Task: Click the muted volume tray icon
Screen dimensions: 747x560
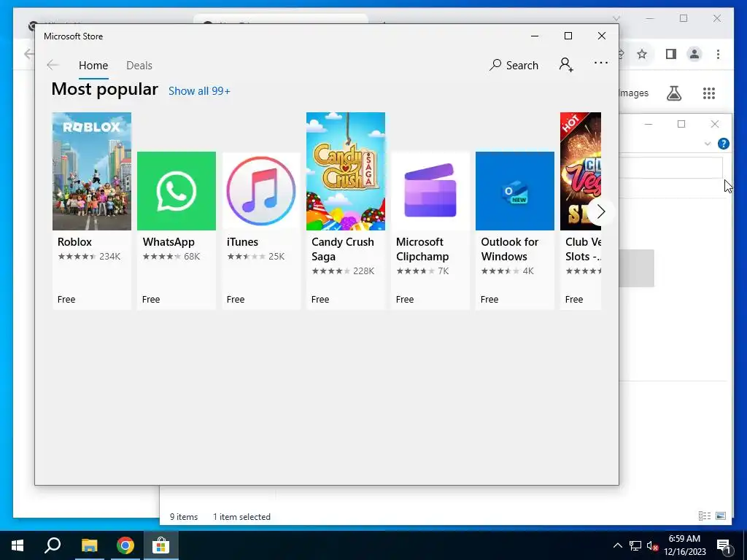Action: pyautogui.click(x=653, y=545)
